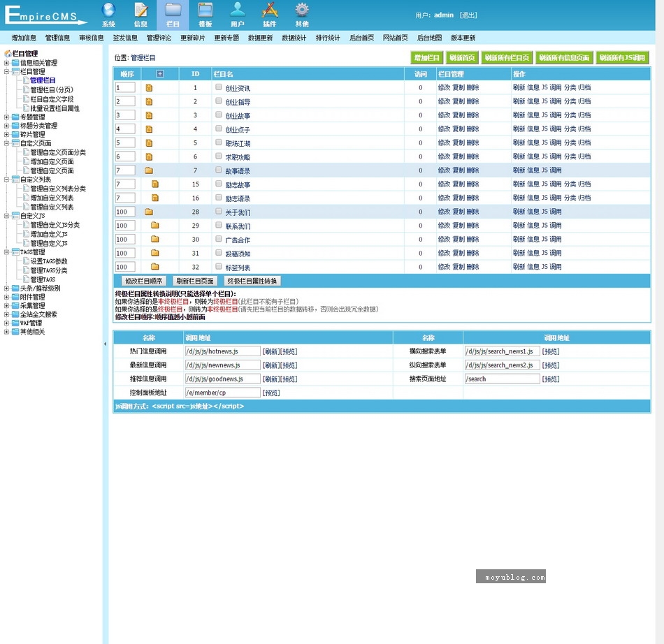Collapse the left sidebar arrow handle

(x=105, y=344)
